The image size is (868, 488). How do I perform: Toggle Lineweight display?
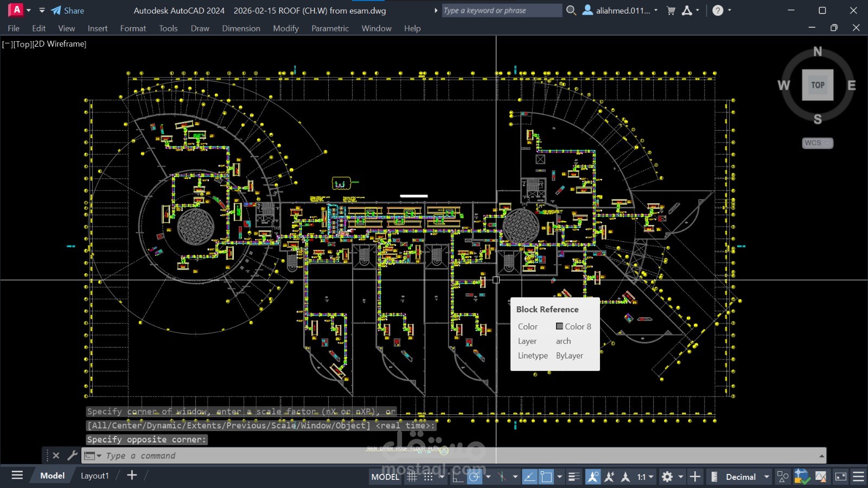click(574, 477)
